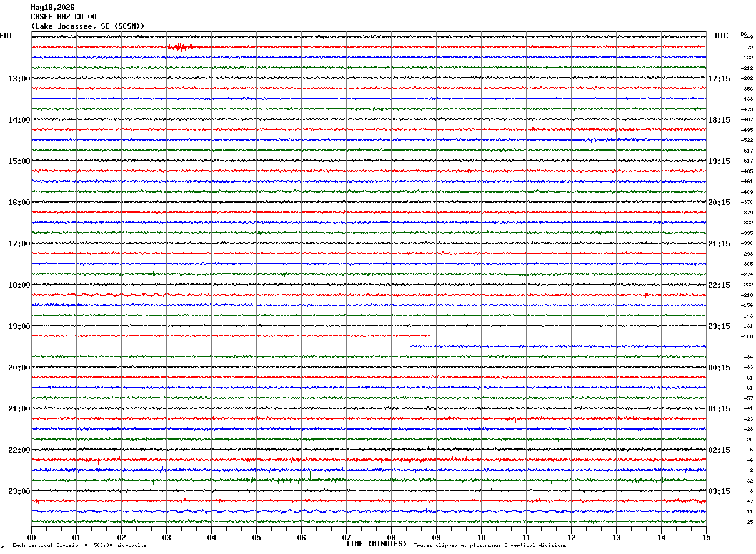Select the 13:00 EDT time label
This screenshot has width=756, height=554.
19,79
